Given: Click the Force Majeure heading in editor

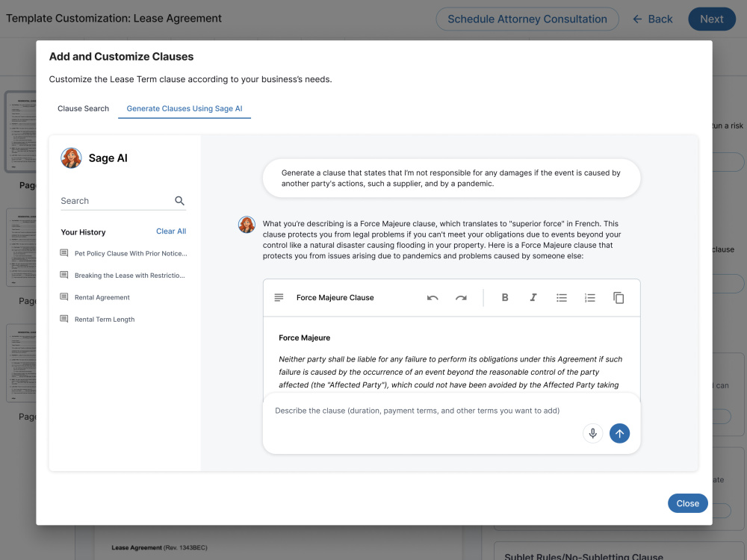Looking at the screenshot, I should point(305,337).
